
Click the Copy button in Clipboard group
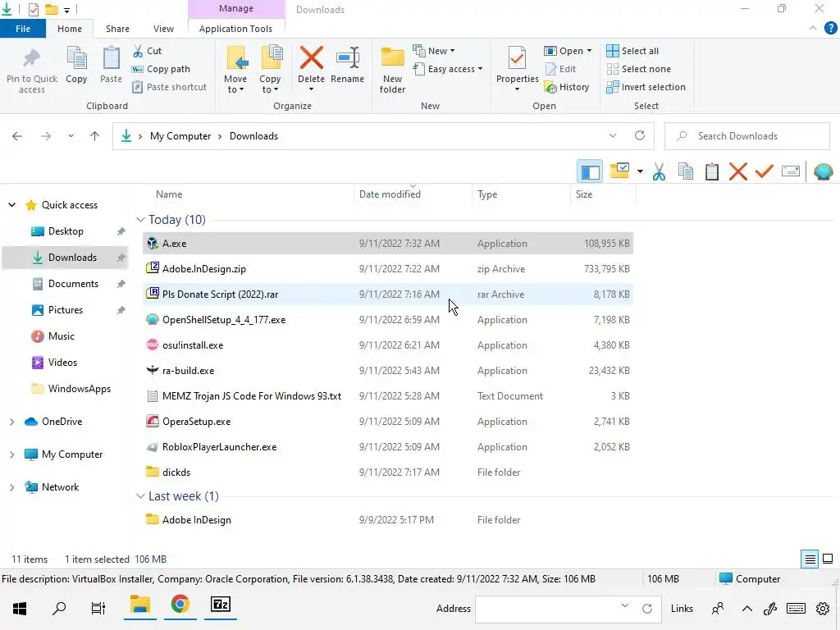[76, 66]
